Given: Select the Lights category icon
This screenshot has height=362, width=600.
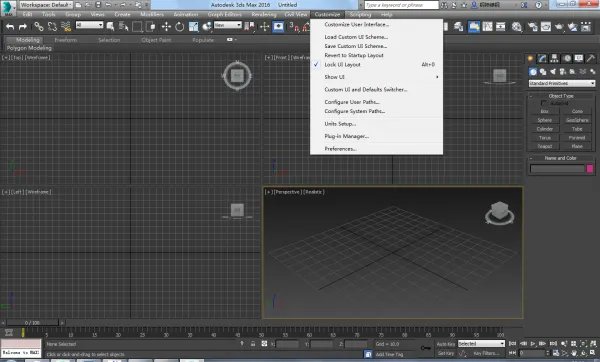Looking at the screenshot, I should tap(553, 72).
